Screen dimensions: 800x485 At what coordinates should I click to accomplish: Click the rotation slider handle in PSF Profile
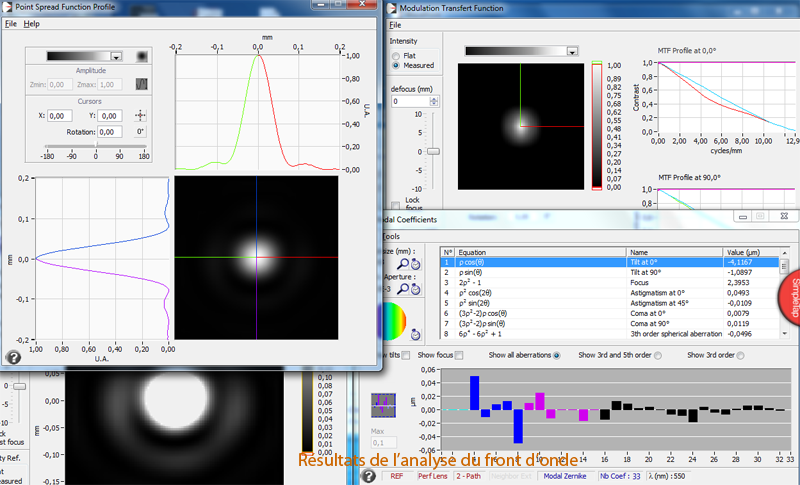tap(96, 146)
